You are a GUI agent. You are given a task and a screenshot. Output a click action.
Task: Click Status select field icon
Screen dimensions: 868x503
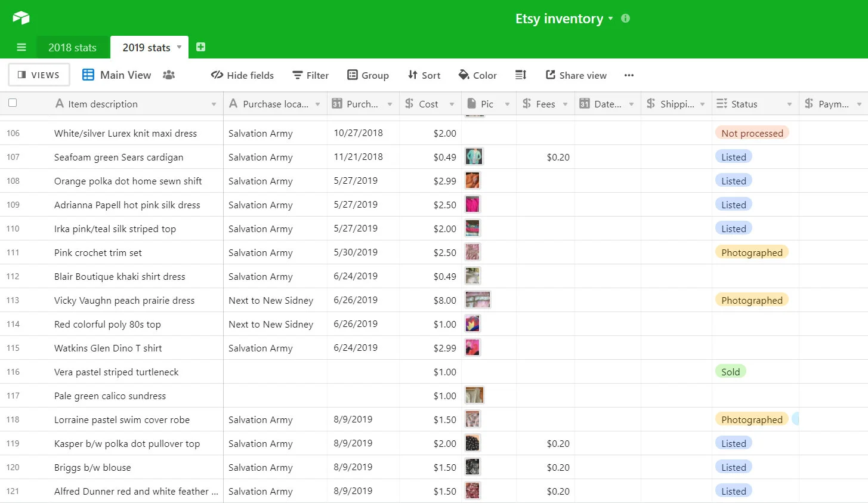(x=722, y=104)
